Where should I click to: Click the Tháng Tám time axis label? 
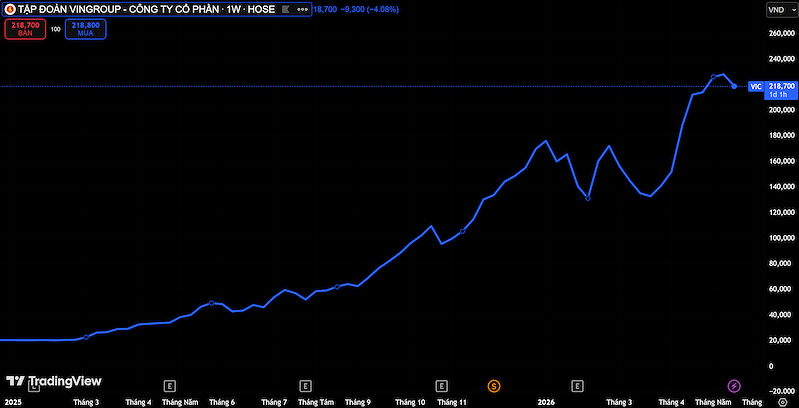click(316, 402)
